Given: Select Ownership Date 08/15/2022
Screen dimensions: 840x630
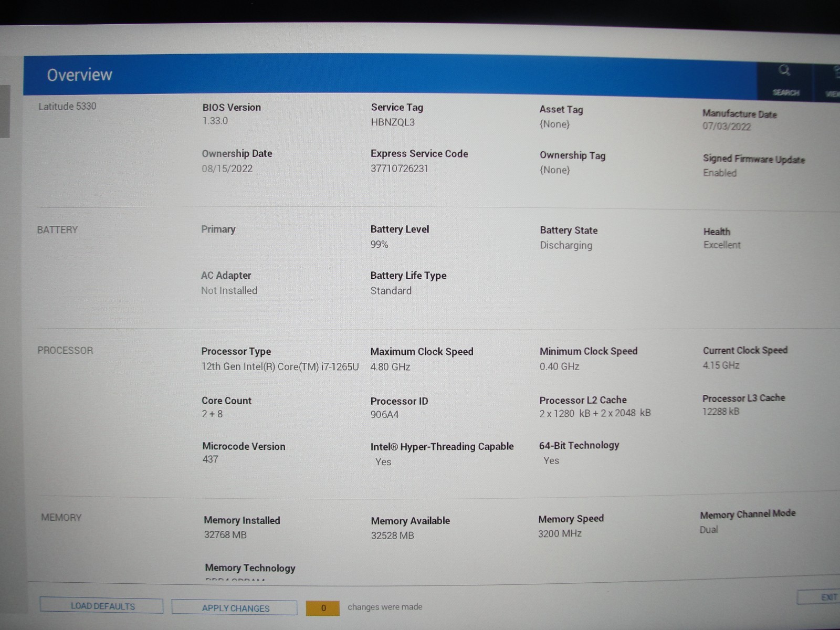Looking at the screenshot, I should tap(227, 169).
